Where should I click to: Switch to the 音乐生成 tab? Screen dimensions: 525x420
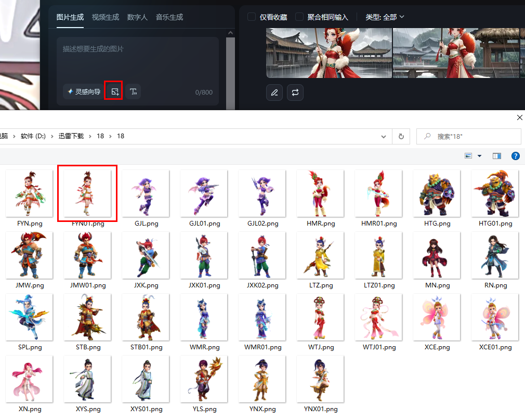pyautogui.click(x=169, y=17)
